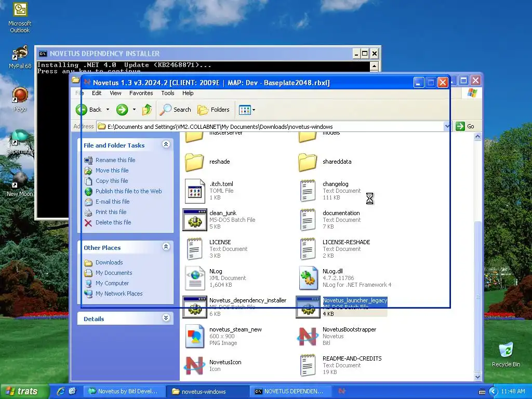Image resolution: width=532 pixels, height=399 pixels.
Task: Open the Favorites menu
Action: click(x=141, y=93)
